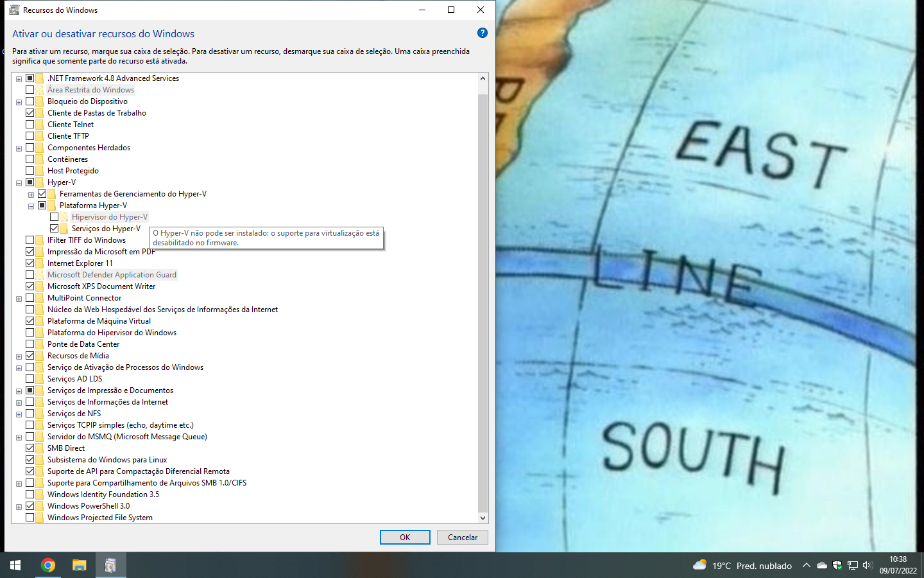The height and width of the screenshot is (578, 924).
Task: Click the folder icon beside Contêineres
Action: click(x=40, y=159)
